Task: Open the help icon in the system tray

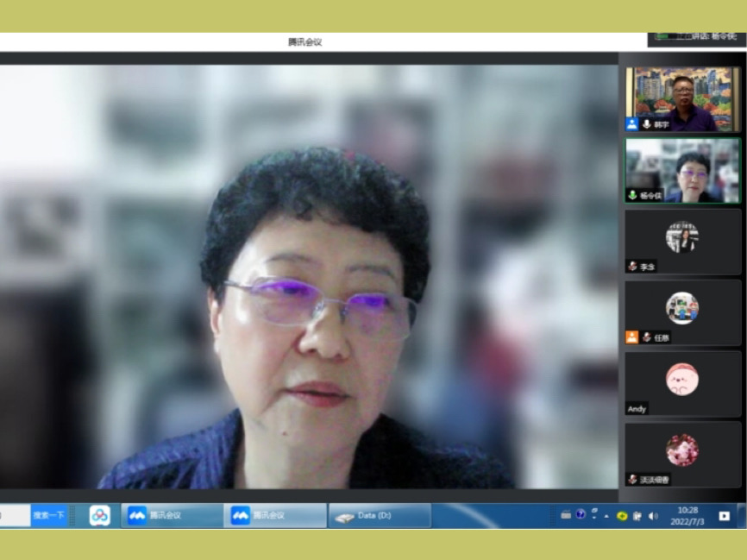Action: pos(581,515)
